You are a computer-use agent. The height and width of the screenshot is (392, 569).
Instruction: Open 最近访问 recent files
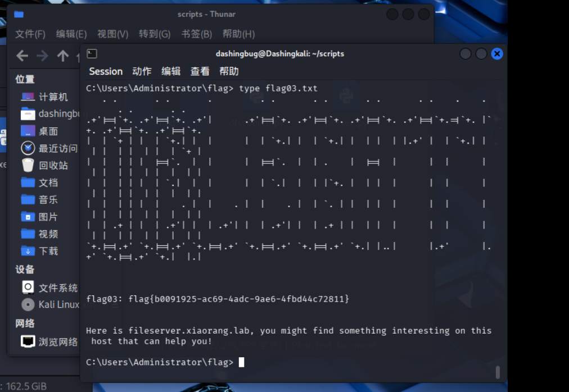(57, 148)
